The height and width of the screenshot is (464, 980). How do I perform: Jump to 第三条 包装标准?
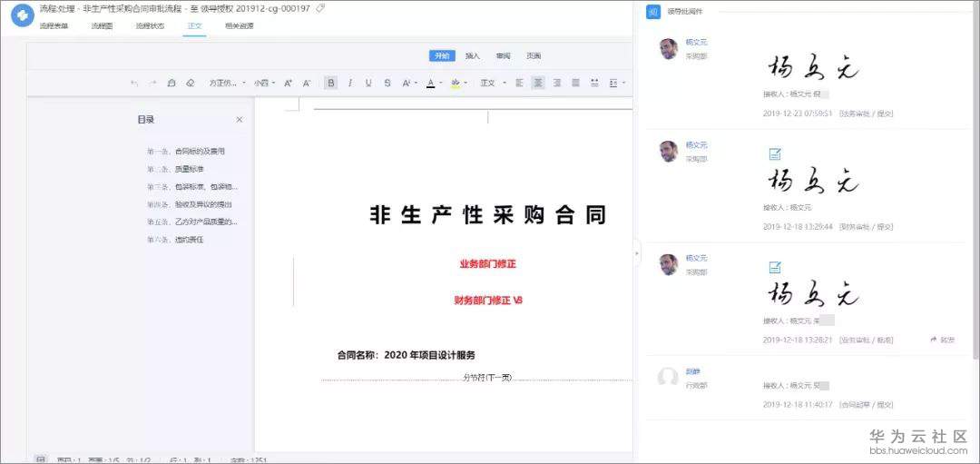[191, 186]
